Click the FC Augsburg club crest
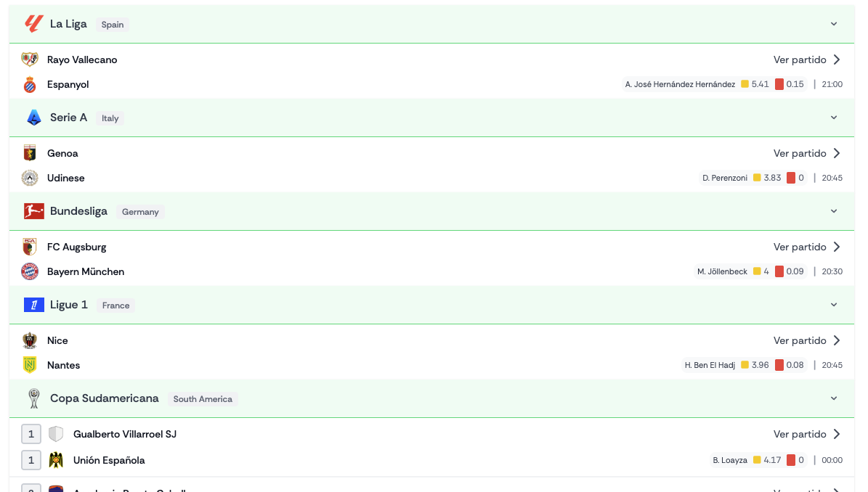Viewport: 868px width, 492px height. tap(29, 247)
